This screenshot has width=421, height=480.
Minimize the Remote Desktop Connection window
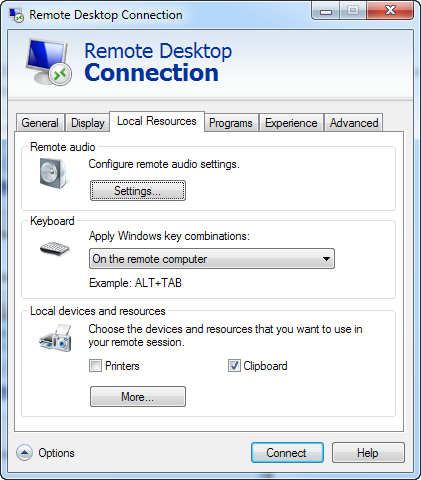point(326,11)
